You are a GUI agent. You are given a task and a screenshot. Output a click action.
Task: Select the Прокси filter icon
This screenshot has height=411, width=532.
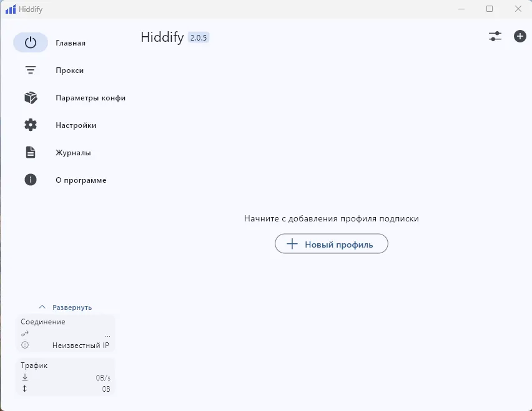31,70
